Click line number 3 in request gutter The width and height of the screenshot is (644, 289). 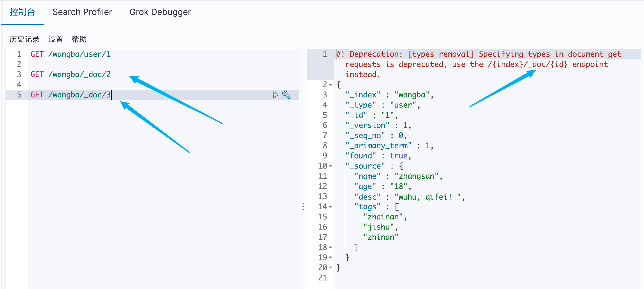coord(19,74)
